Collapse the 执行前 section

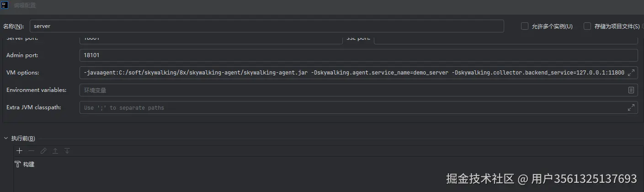(6, 138)
